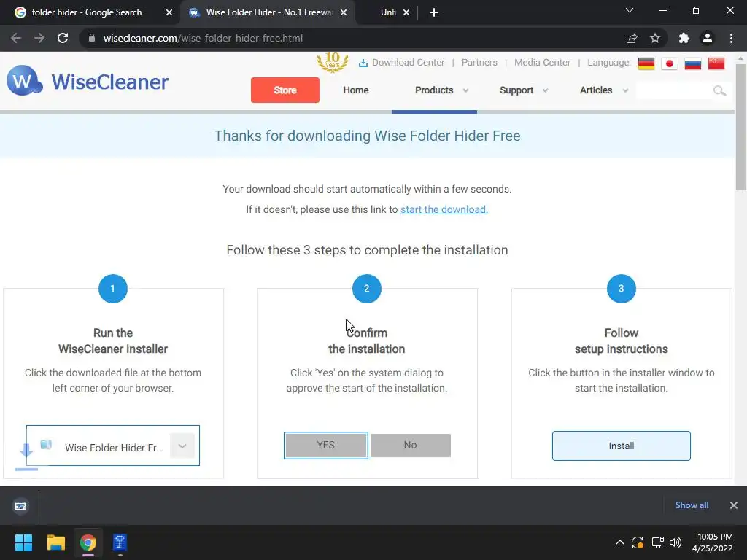Open Windows Start menu
This screenshot has width=747, height=560.
[23, 542]
